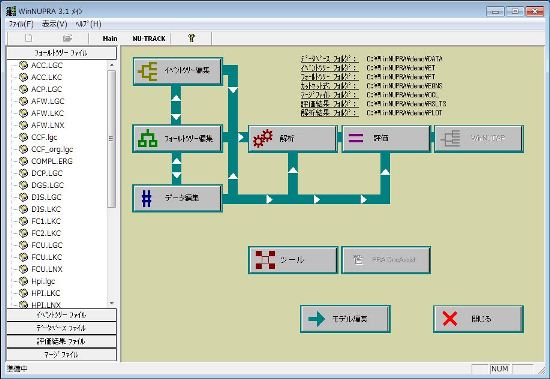This screenshot has width=550, height=379.
Task: Click the yellow help icon in toolbar
Action: (191, 38)
